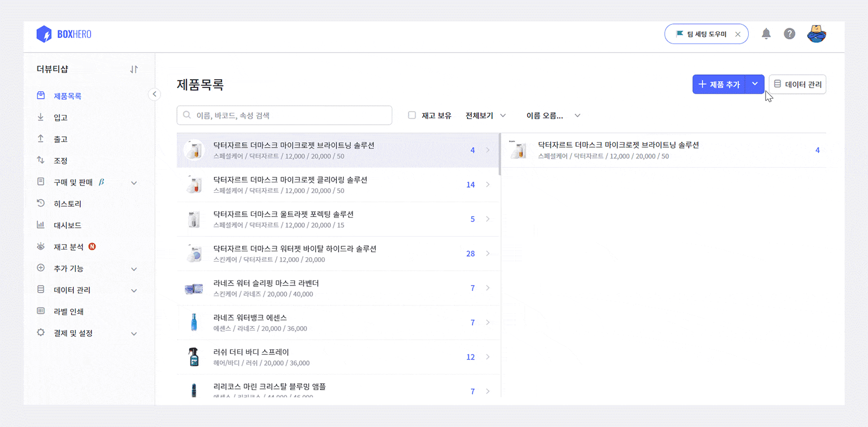
Task: Go to 입고 in the sidebar
Action: pos(60,118)
